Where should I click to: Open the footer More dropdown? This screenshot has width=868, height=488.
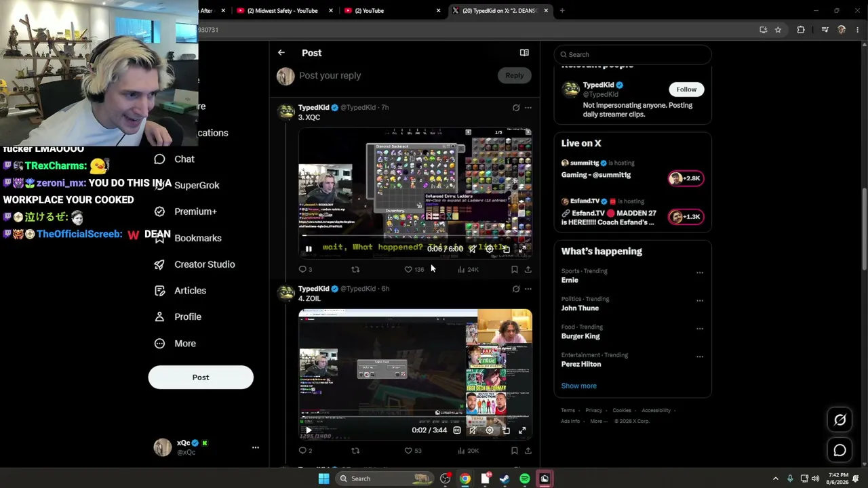coord(599,421)
